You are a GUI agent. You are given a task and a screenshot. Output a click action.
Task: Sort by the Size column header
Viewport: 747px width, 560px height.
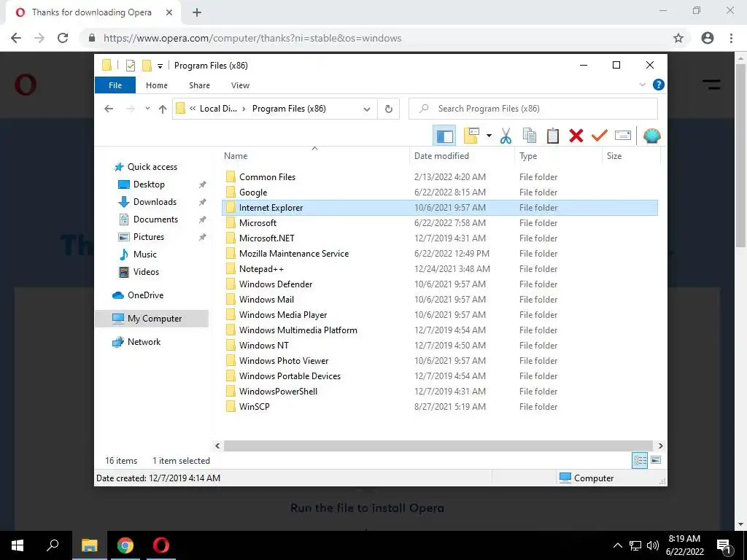coord(631,156)
